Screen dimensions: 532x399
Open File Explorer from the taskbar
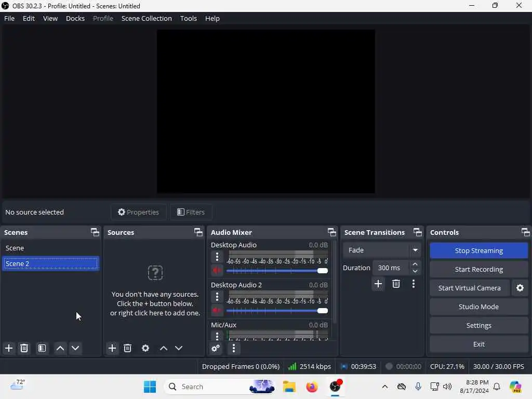tap(289, 387)
